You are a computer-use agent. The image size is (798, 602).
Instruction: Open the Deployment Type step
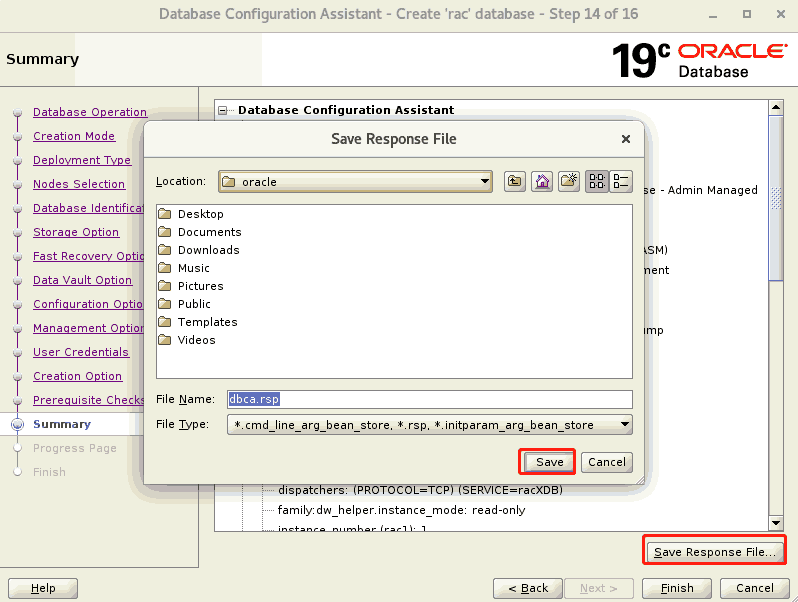click(81, 160)
